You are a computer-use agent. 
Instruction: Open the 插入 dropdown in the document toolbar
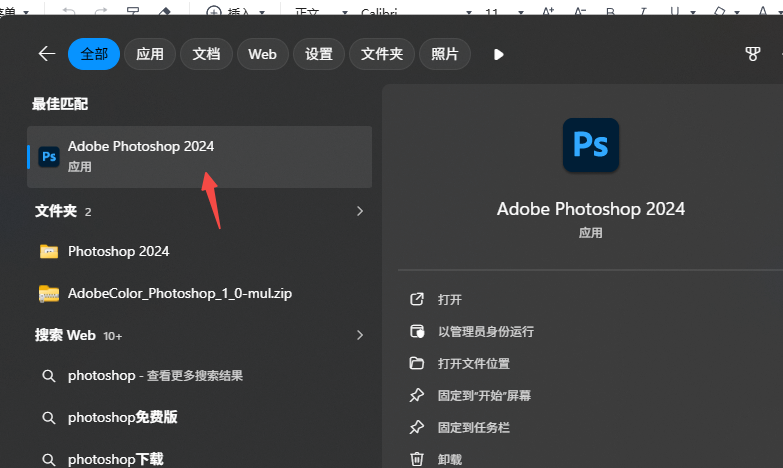(x=262, y=12)
